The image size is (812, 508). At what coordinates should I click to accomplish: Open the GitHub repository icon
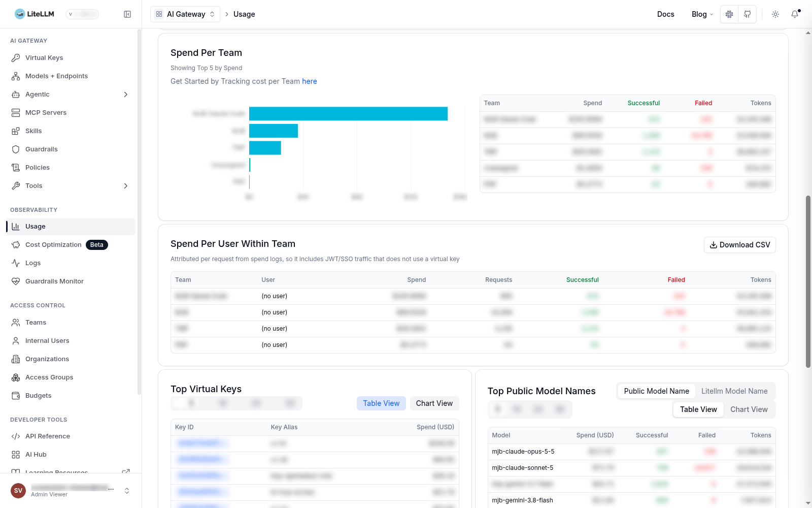point(748,14)
